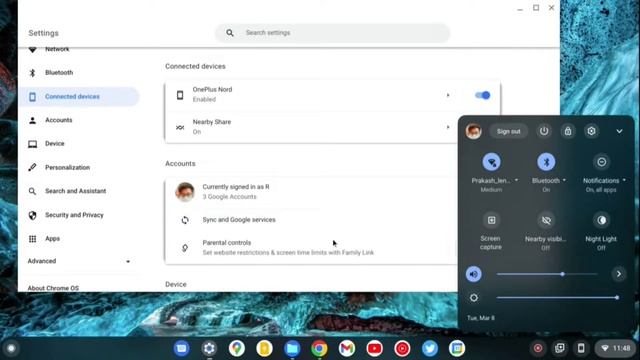Click the sync arrows icon
The height and width of the screenshot is (360, 640).
coord(185,220)
